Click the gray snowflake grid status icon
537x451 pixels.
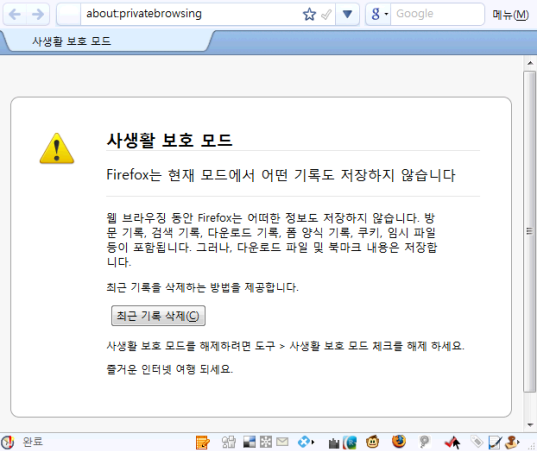(265, 442)
